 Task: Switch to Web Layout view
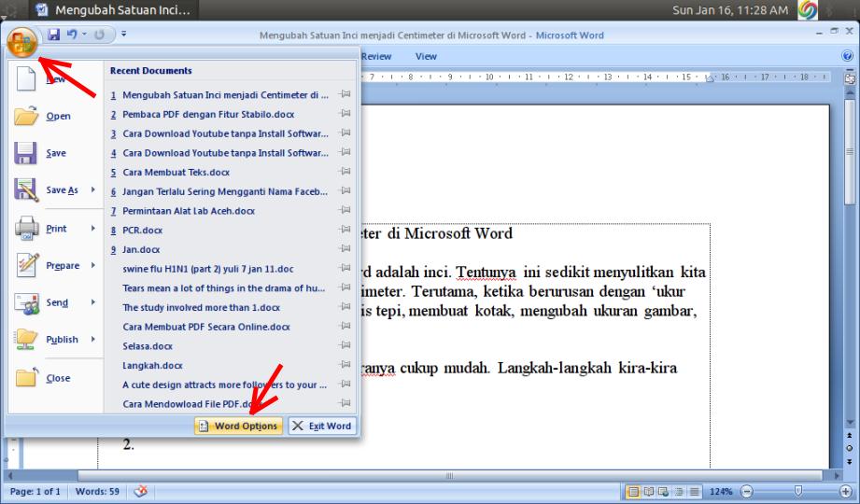(x=664, y=491)
